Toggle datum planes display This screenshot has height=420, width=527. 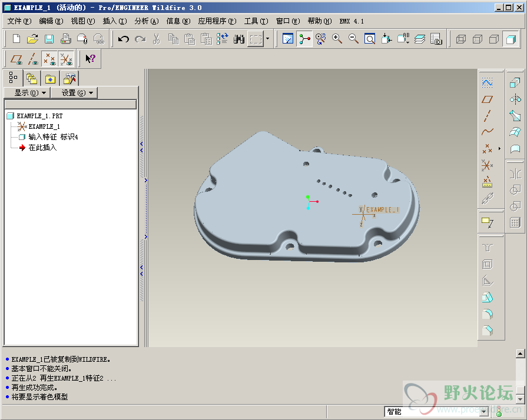(x=16, y=59)
